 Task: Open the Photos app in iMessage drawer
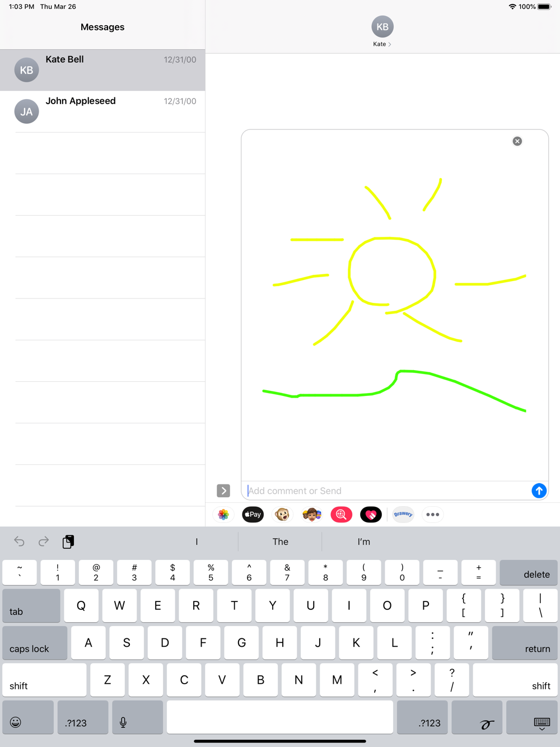(223, 515)
